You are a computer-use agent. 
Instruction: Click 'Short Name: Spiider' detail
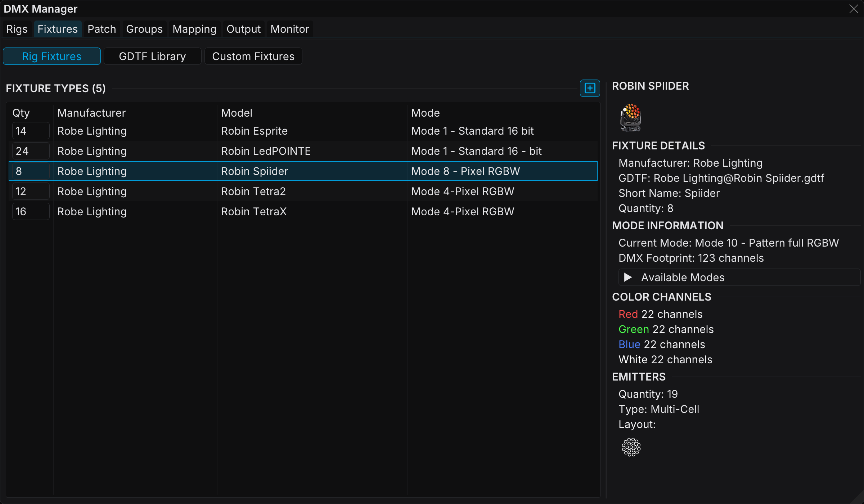point(669,193)
